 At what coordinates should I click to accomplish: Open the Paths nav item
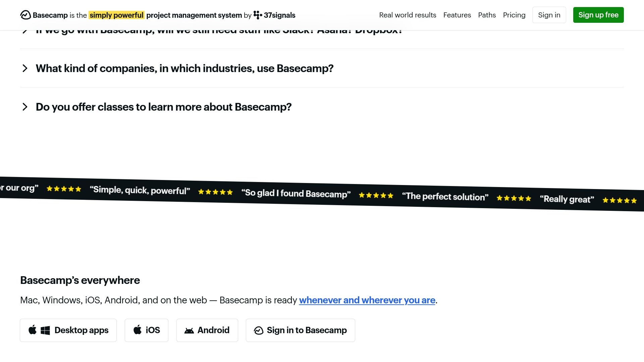point(487,15)
